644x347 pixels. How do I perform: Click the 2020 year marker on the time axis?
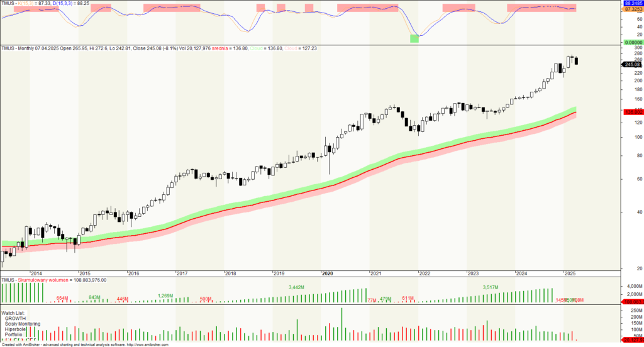click(327, 273)
